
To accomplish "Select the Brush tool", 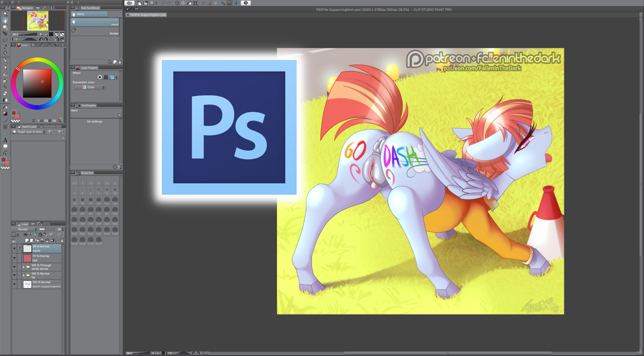I will coord(5,74).
